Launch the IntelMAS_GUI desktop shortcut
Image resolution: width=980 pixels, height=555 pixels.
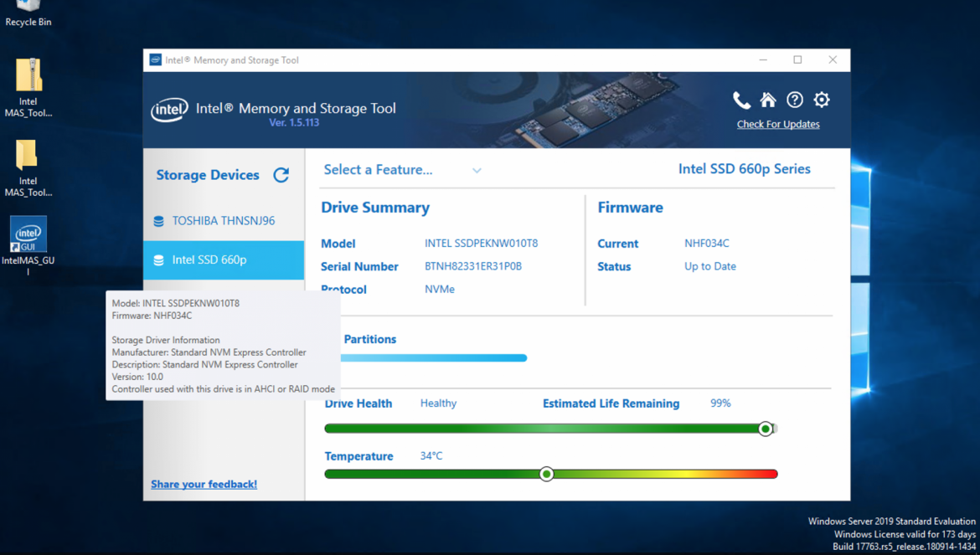point(28,246)
